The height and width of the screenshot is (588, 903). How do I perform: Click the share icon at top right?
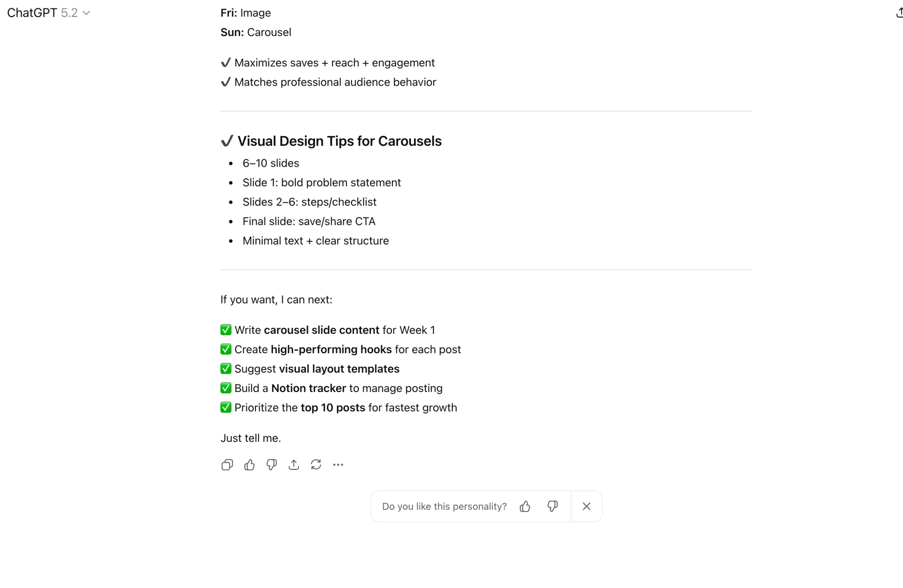click(x=899, y=13)
